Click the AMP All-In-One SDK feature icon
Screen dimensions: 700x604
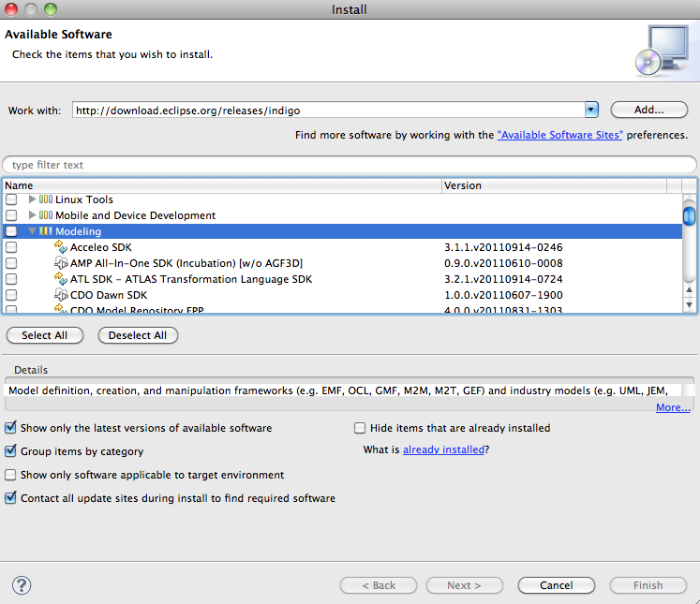click(62, 263)
